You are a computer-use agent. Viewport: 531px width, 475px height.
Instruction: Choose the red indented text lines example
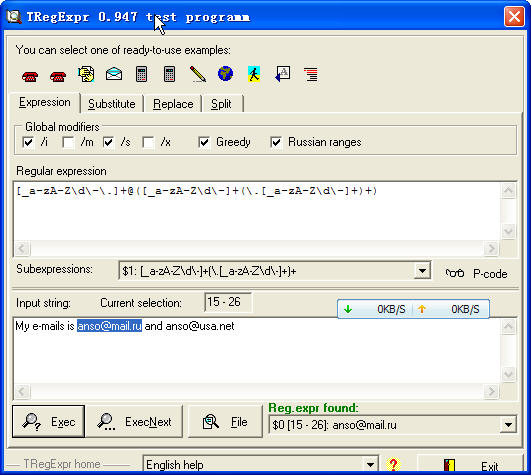click(311, 74)
